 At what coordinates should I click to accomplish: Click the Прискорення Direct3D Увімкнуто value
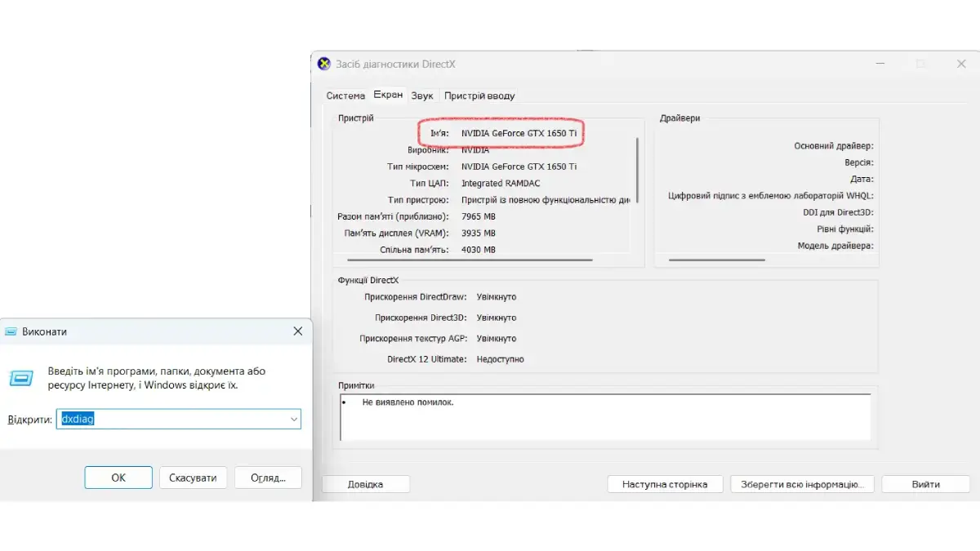(x=497, y=318)
